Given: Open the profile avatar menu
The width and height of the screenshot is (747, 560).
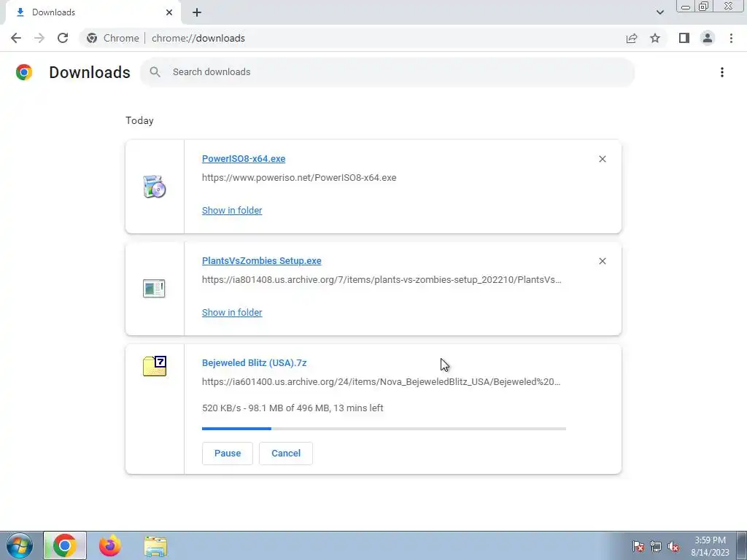Looking at the screenshot, I should (x=708, y=38).
